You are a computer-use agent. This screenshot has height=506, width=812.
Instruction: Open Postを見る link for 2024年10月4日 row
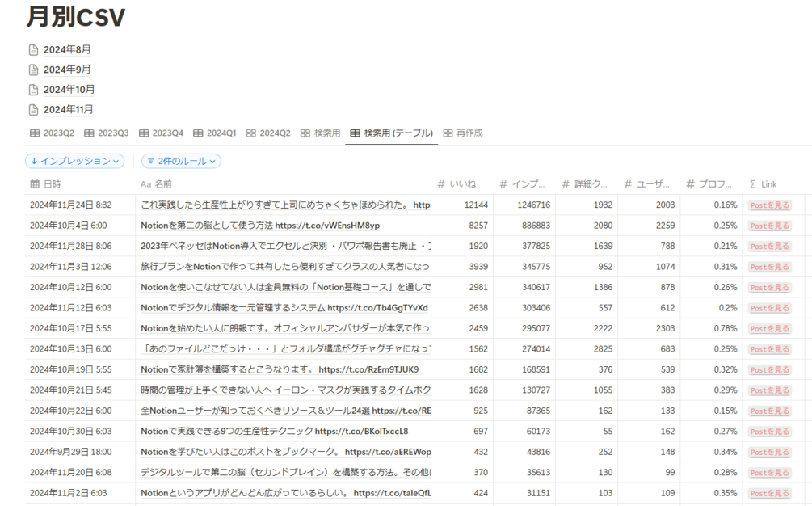pyautogui.click(x=770, y=226)
